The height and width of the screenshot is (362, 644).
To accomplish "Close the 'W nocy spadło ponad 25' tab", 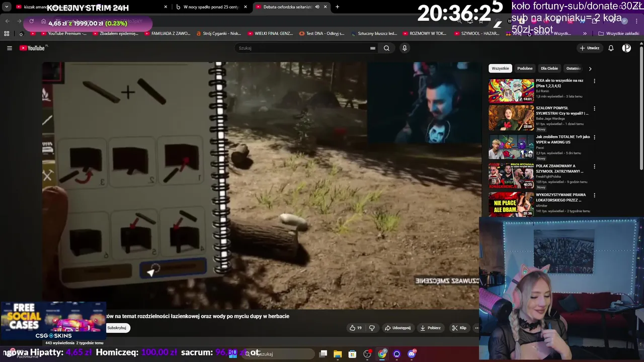I will pos(246,7).
